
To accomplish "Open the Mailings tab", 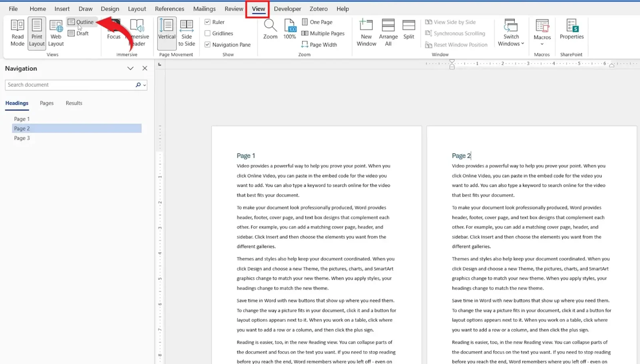I will click(x=204, y=8).
